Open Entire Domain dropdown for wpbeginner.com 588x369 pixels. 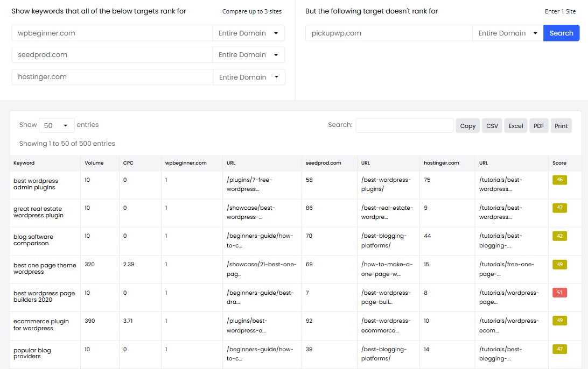(248, 33)
